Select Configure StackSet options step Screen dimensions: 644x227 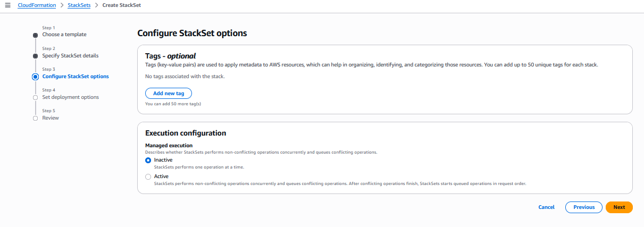pyautogui.click(x=76, y=77)
